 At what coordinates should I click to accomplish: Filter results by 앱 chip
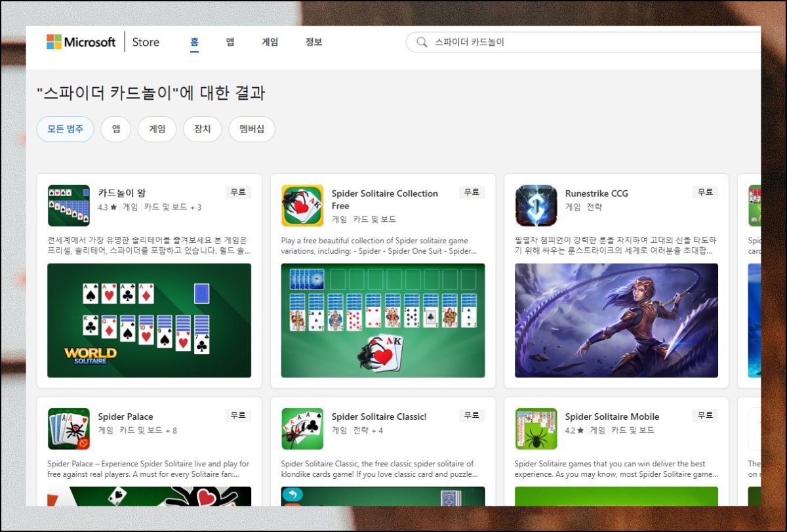pos(116,129)
